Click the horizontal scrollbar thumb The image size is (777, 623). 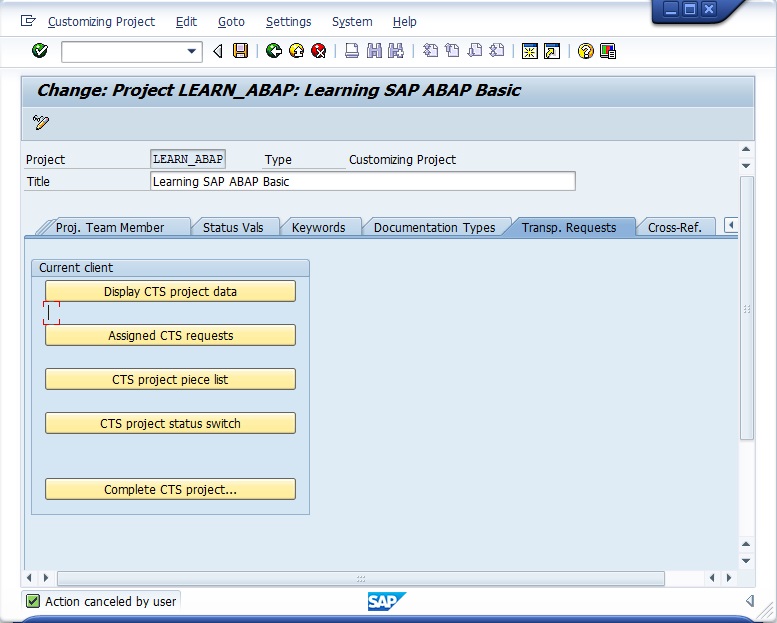tap(361, 578)
